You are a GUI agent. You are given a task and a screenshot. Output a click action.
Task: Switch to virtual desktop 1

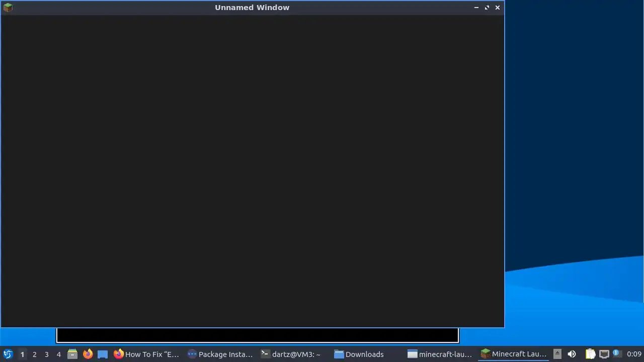(x=22, y=354)
